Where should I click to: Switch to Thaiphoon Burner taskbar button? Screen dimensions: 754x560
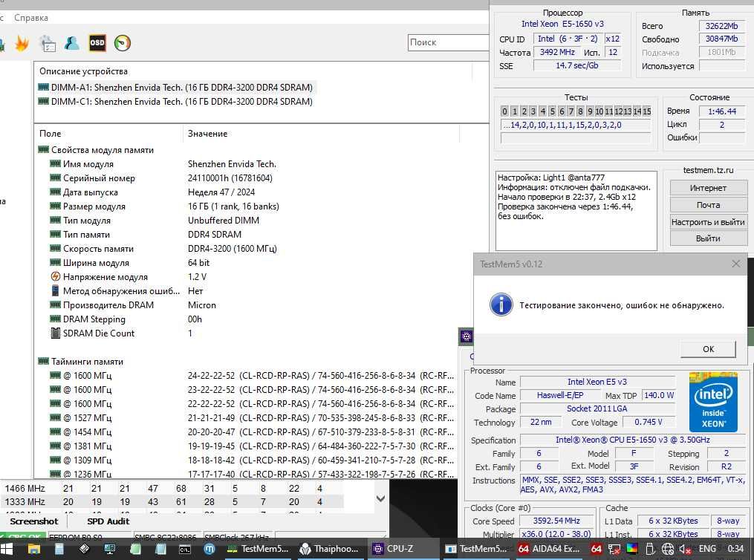point(329,549)
